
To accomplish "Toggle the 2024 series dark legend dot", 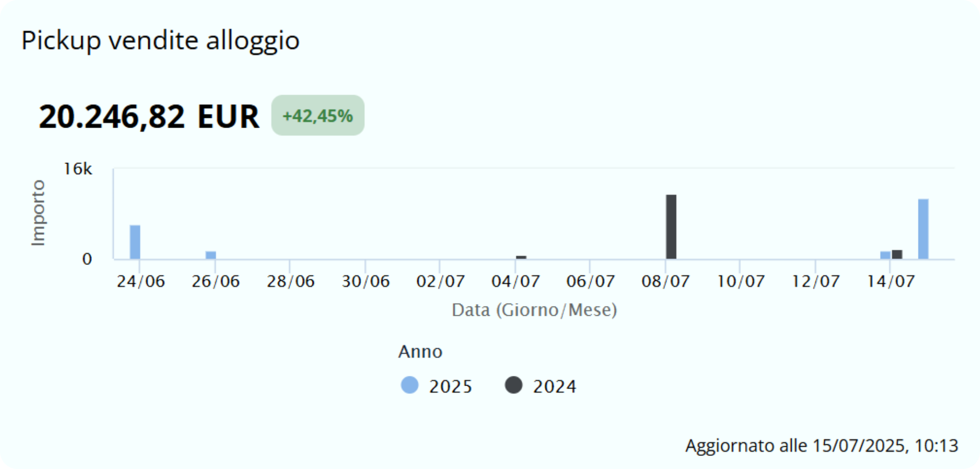I will coord(513,386).
